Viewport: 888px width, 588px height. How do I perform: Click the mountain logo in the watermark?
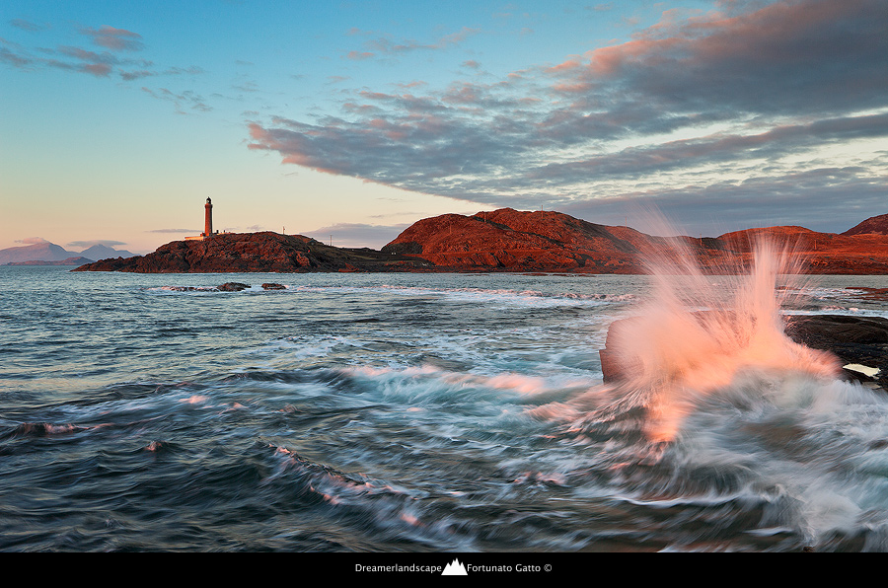(x=454, y=567)
